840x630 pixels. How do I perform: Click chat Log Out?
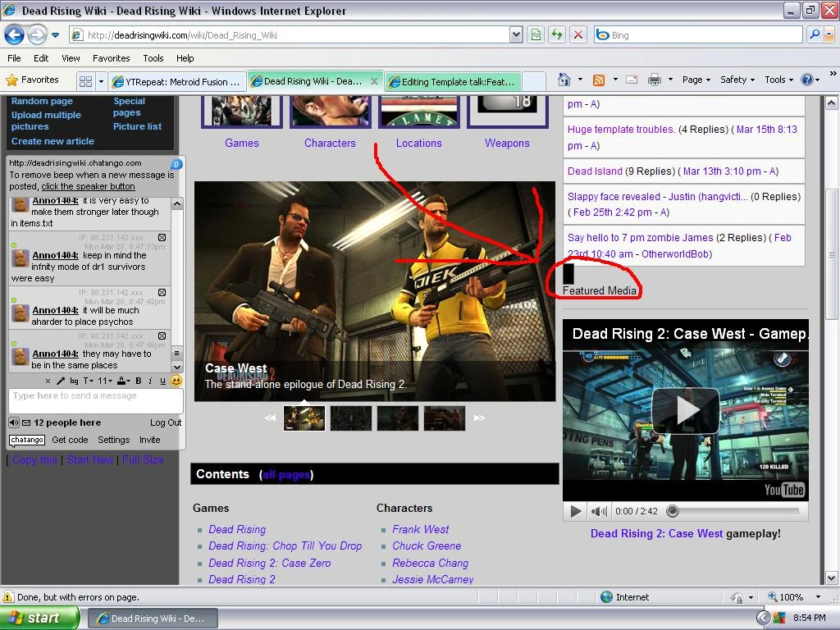166,422
